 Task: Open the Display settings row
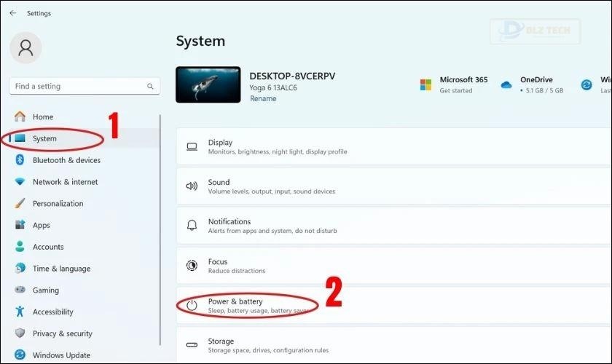coord(393,147)
